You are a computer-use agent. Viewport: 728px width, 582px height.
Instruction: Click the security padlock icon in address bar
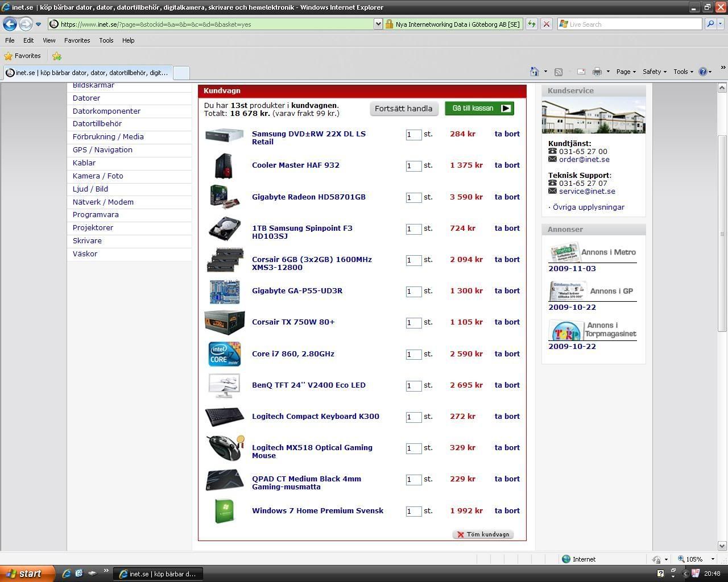click(x=389, y=24)
